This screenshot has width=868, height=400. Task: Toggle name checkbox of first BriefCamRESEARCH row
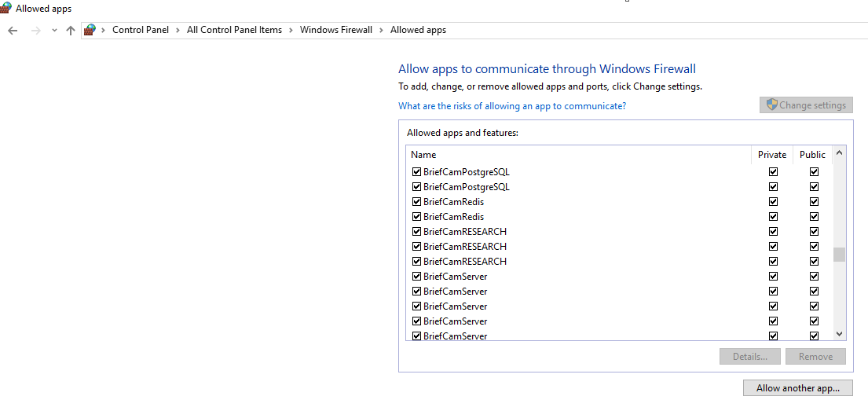tap(417, 232)
